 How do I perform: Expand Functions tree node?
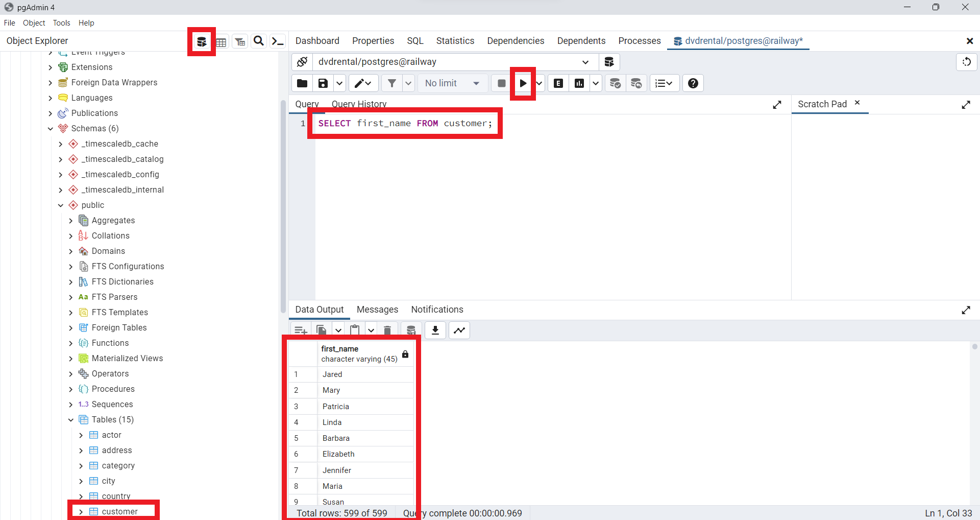pyautogui.click(x=71, y=343)
